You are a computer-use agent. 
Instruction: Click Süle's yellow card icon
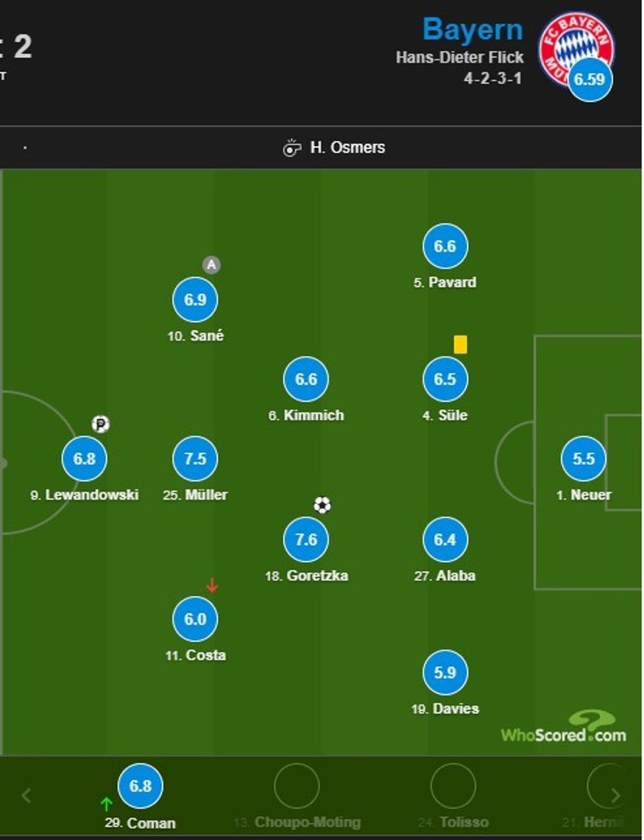460,345
